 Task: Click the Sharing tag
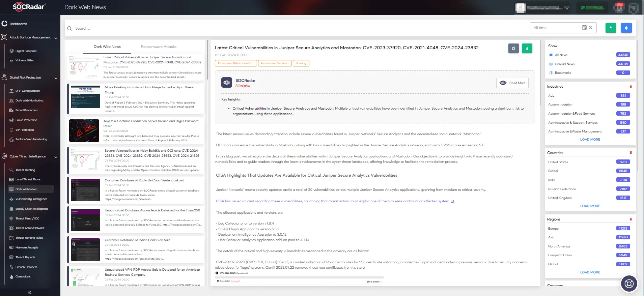(x=301, y=63)
